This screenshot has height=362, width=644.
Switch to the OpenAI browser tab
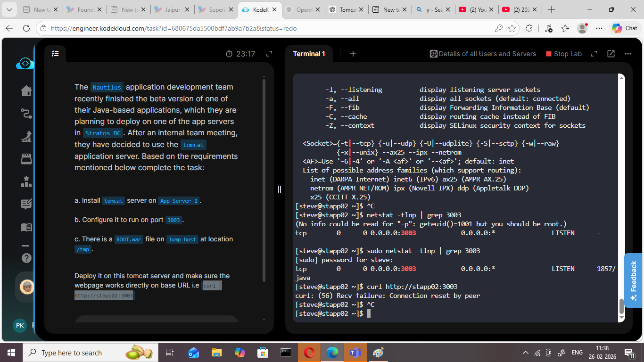(x=302, y=9)
